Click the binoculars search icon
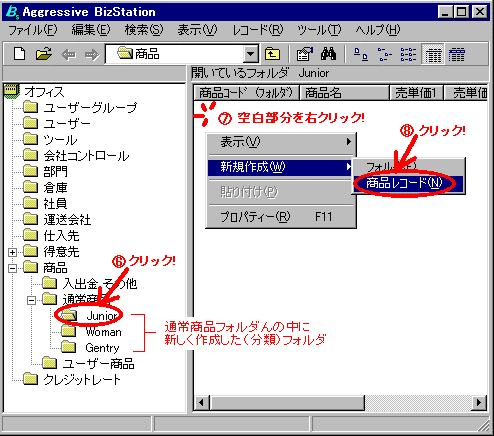The width and height of the screenshot is (494, 436). (328, 54)
